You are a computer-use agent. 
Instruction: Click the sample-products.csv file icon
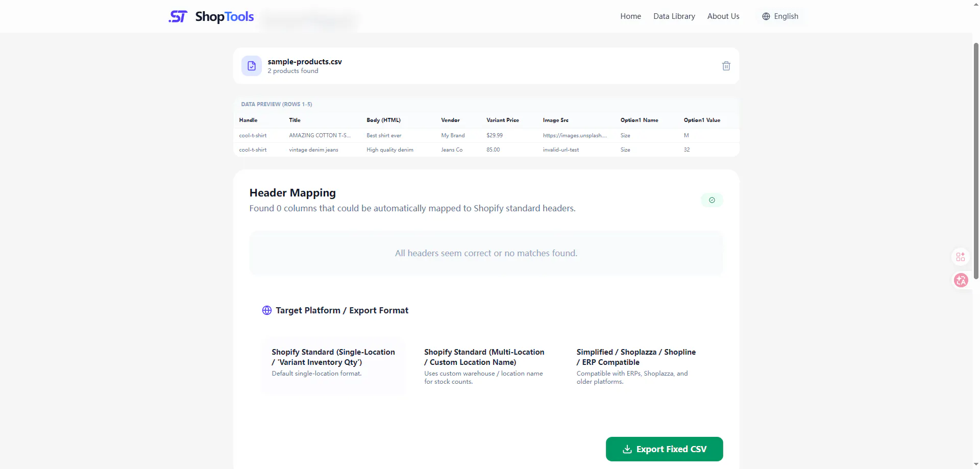(x=251, y=66)
